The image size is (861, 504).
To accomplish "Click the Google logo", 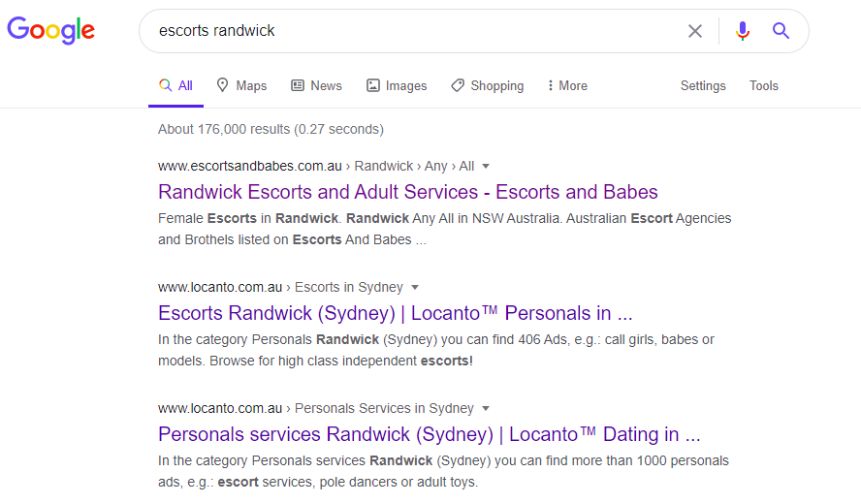I will (x=51, y=30).
